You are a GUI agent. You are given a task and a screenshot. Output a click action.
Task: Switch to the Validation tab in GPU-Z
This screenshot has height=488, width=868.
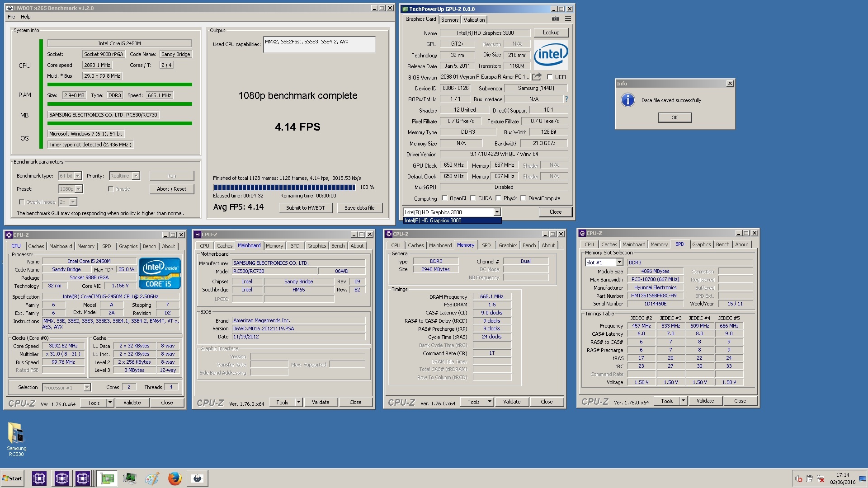[x=474, y=19]
